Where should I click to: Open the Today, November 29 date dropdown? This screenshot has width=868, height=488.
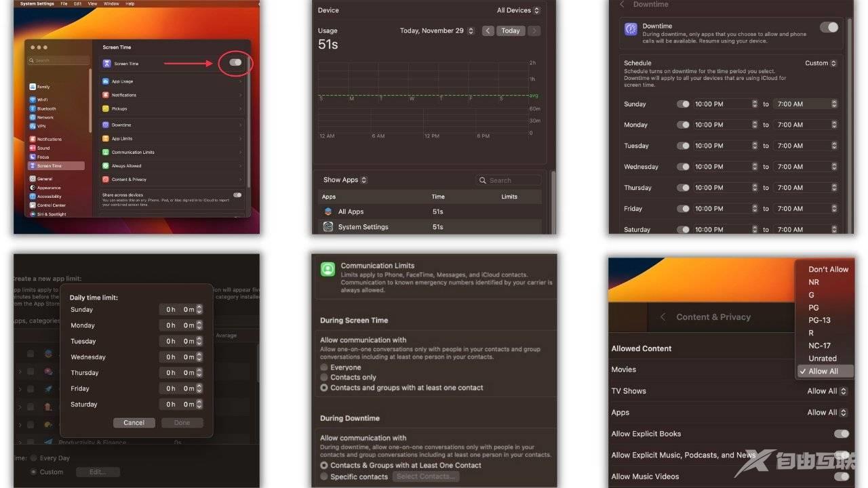point(437,30)
